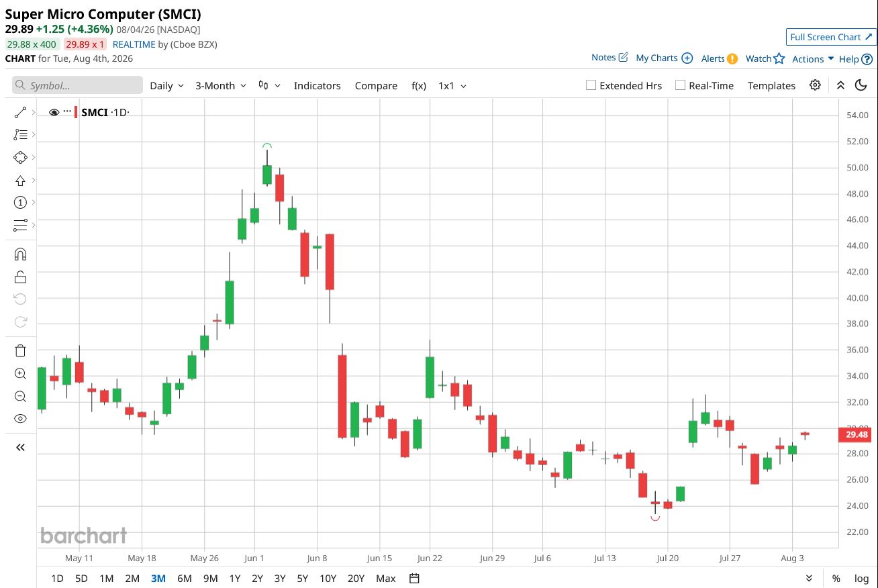Select the trend line drawing tool
Image resolution: width=878 pixels, height=588 pixels.
[x=20, y=112]
